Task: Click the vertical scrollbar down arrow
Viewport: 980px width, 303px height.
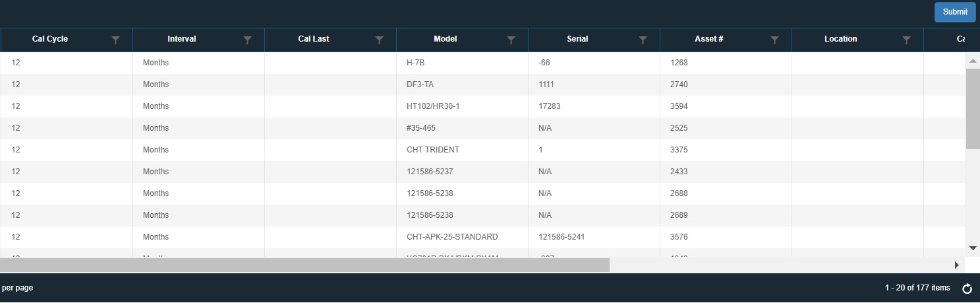Action: click(972, 248)
